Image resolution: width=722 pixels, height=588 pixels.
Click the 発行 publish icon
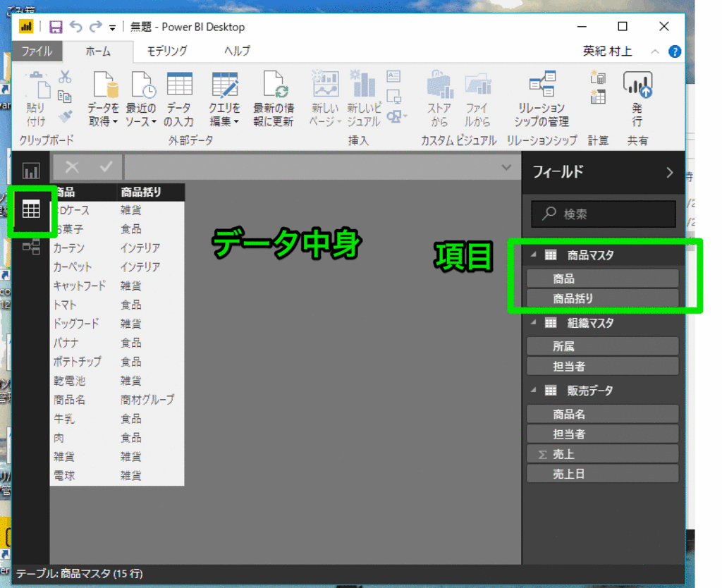637,92
